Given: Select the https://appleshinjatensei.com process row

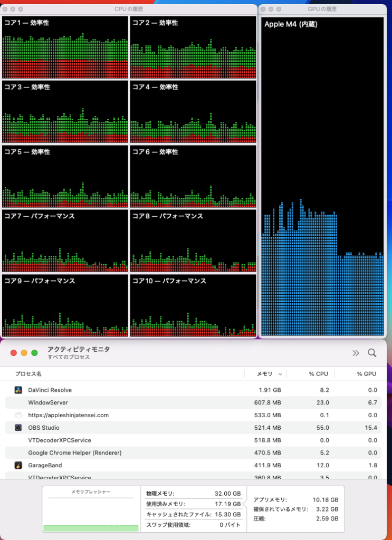Looking at the screenshot, I should tap(193, 415).
